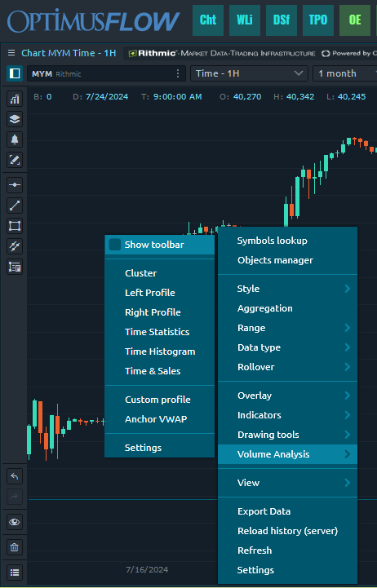Select Time & Sales menu entry
Screen dimensions: 377x588
[x=160, y=371]
